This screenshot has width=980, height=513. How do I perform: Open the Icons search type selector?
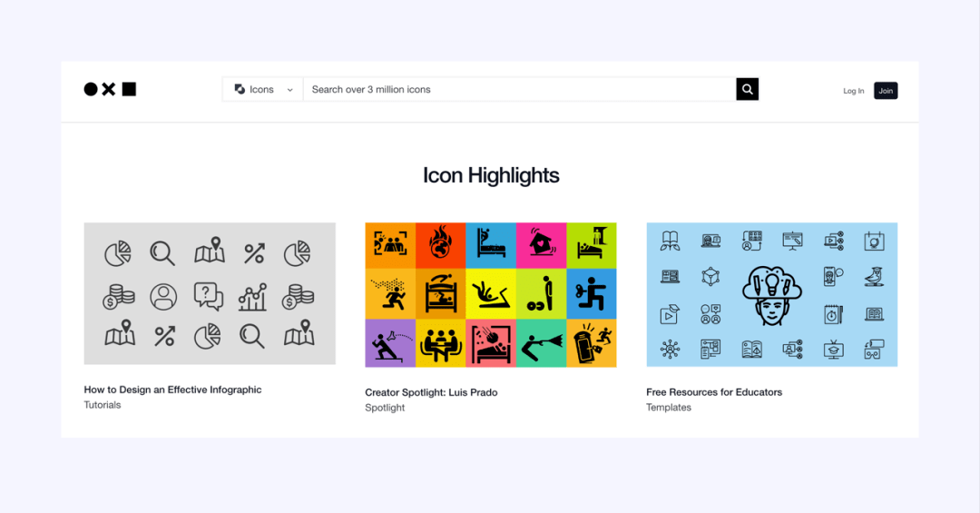coord(263,90)
